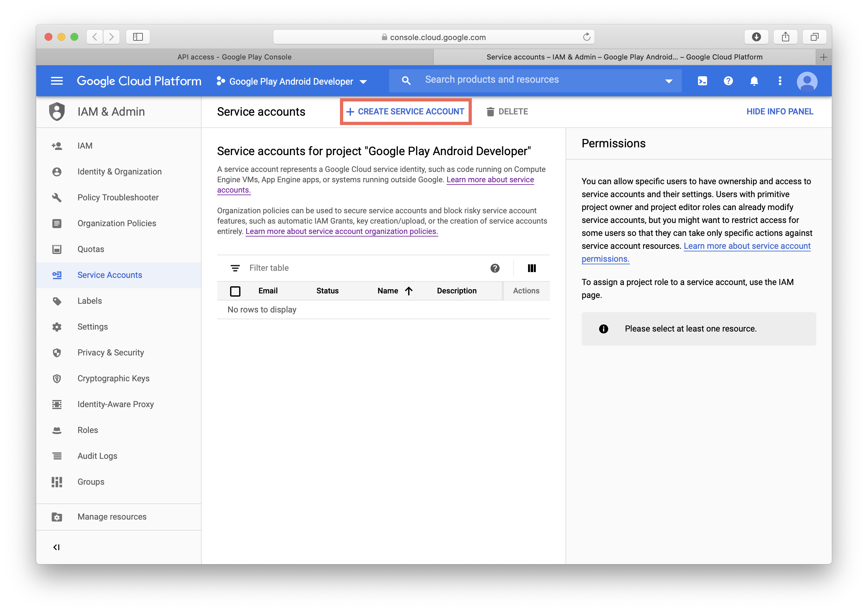The height and width of the screenshot is (612, 868).
Task: Click the column display options icon
Action: [532, 268]
